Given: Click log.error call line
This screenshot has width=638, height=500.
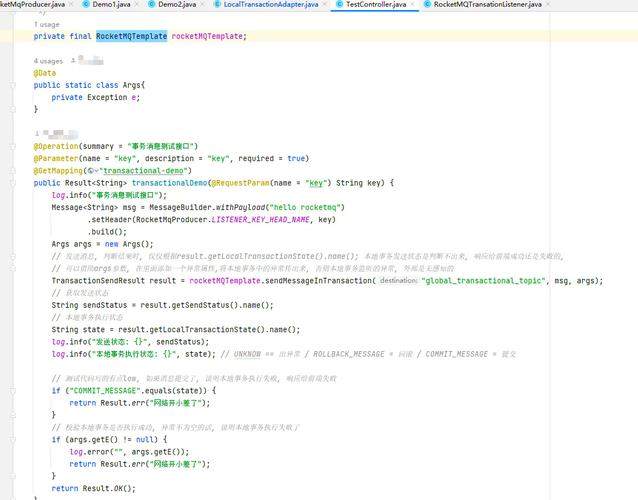Looking at the screenshot, I should point(129,452).
